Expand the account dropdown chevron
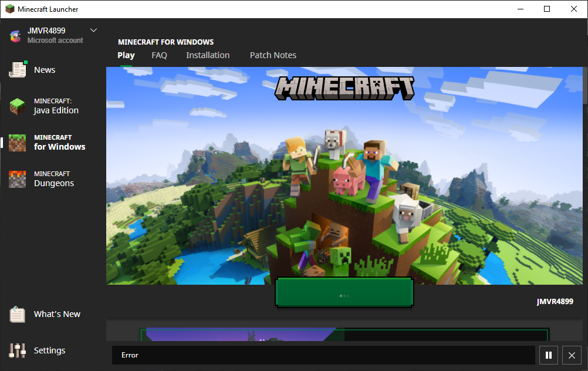This screenshot has height=371, width=588. pos(93,30)
